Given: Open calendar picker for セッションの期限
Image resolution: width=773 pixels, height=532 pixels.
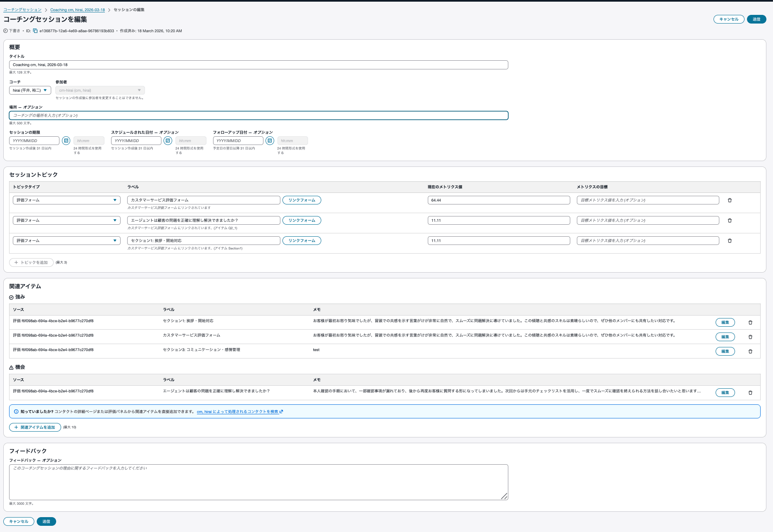Looking at the screenshot, I should [x=66, y=141].
